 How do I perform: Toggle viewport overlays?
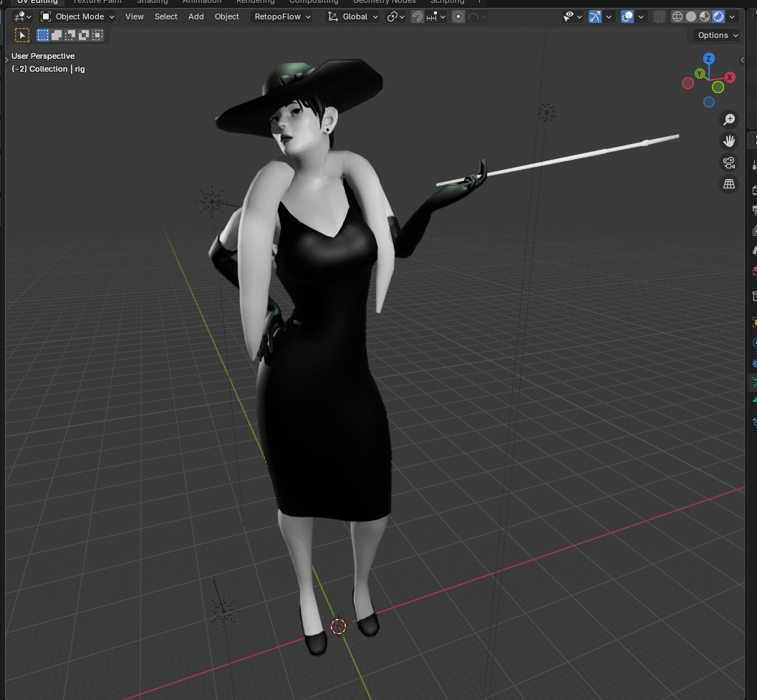click(x=627, y=17)
